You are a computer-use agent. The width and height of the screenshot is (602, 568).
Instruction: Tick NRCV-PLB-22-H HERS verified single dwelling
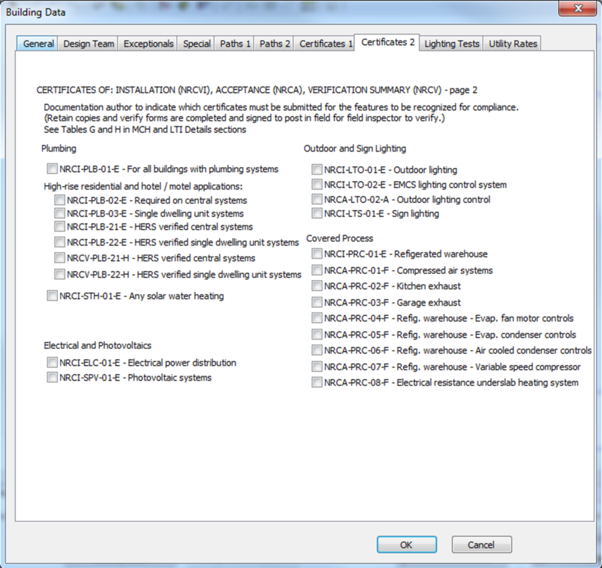pos(61,274)
